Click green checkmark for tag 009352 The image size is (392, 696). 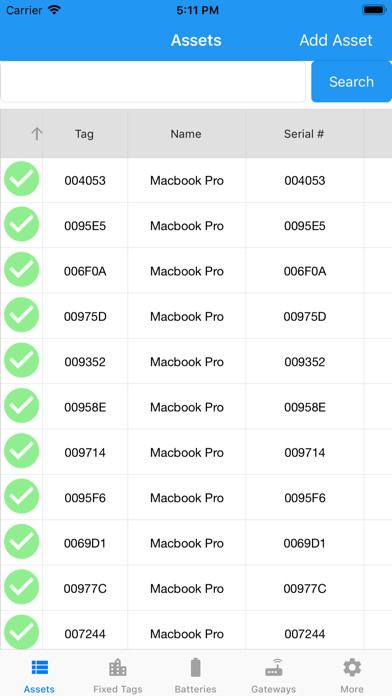coord(21,360)
